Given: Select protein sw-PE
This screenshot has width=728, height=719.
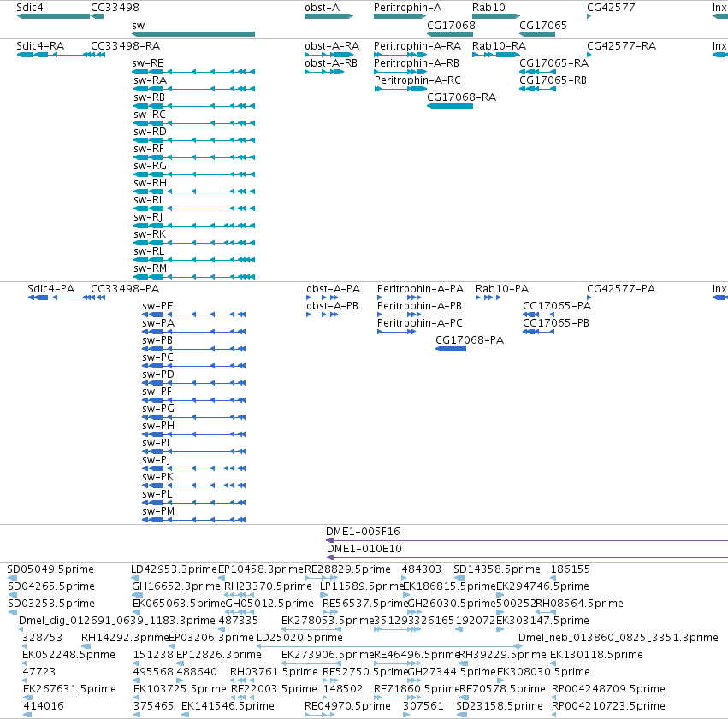Looking at the screenshot, I should pos(193,315).
